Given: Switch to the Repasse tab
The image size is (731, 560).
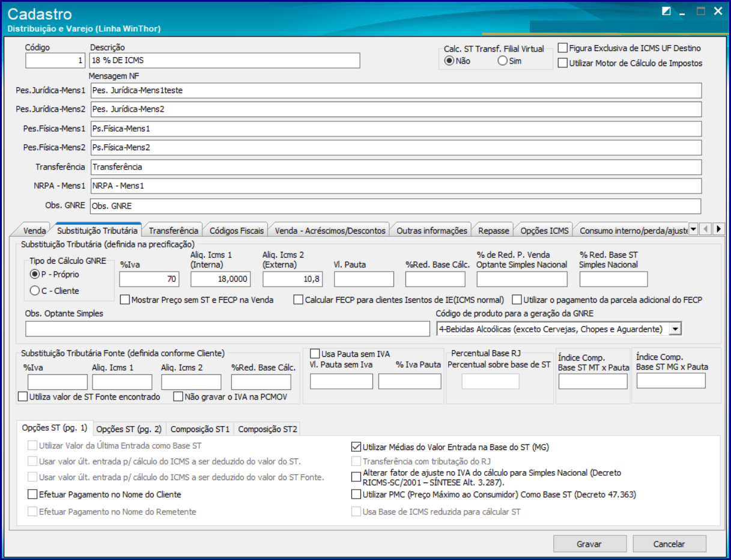Looking at the screenshot, I should coord(494,230).
